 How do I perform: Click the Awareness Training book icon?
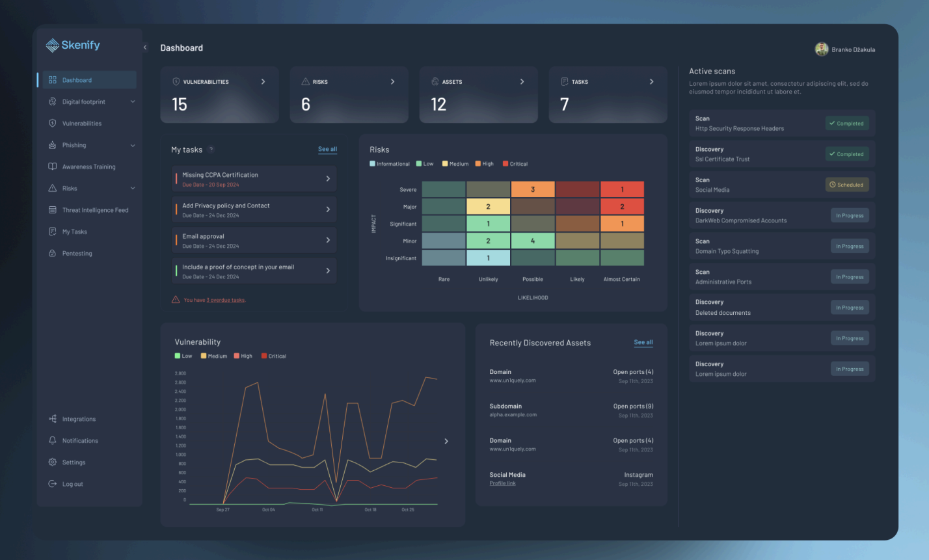(53, 167)
